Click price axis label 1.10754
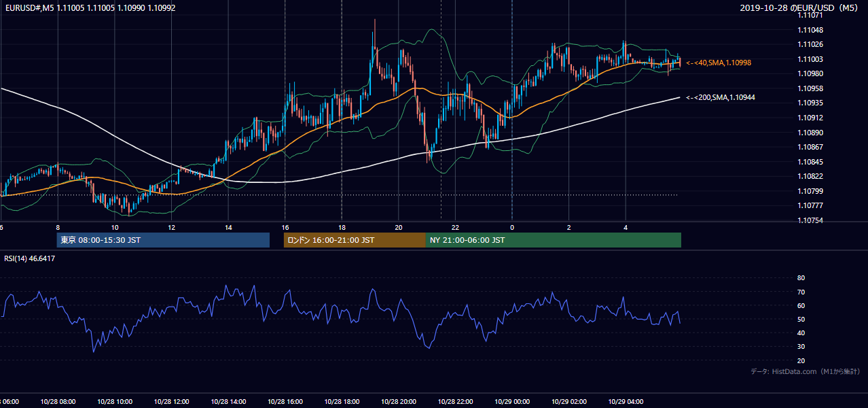Screen dimensions: 868x408 (811, 221)
